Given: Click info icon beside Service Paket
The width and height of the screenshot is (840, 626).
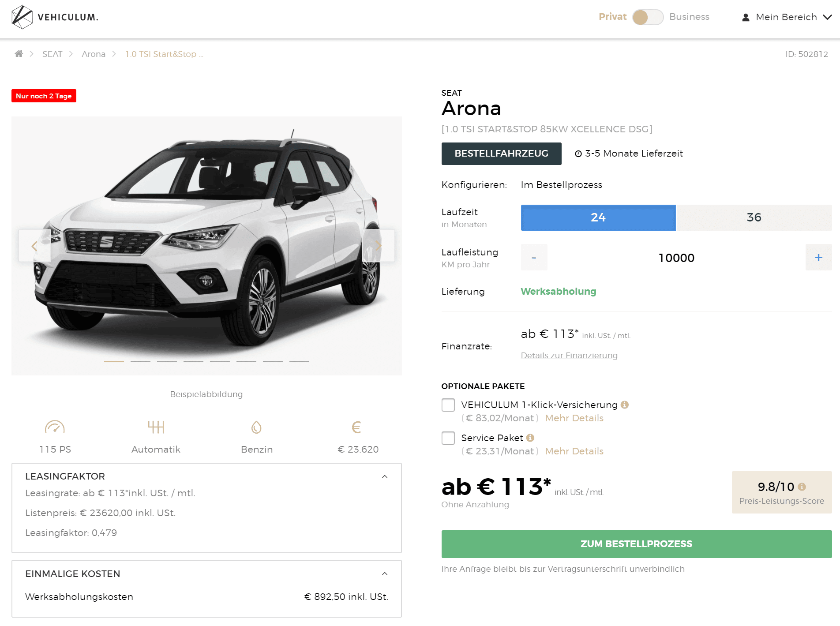Looking at the screenshot, I should (x=530, y=438).
